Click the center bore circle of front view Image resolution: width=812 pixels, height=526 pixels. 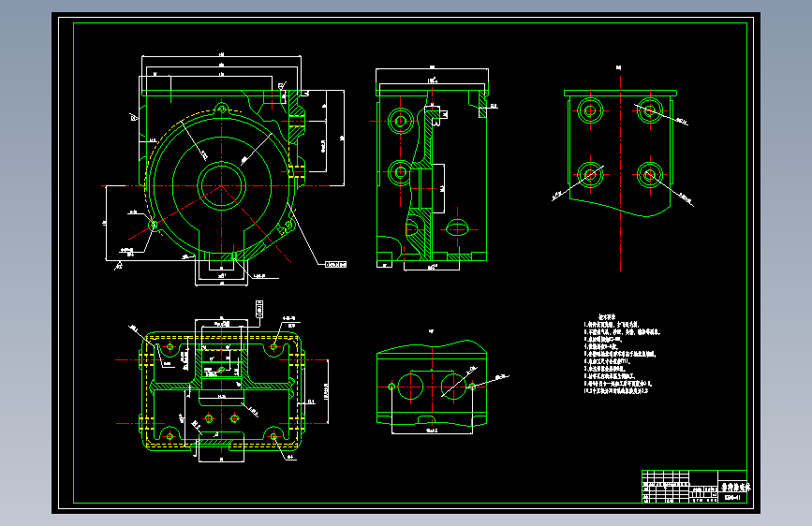222,185
